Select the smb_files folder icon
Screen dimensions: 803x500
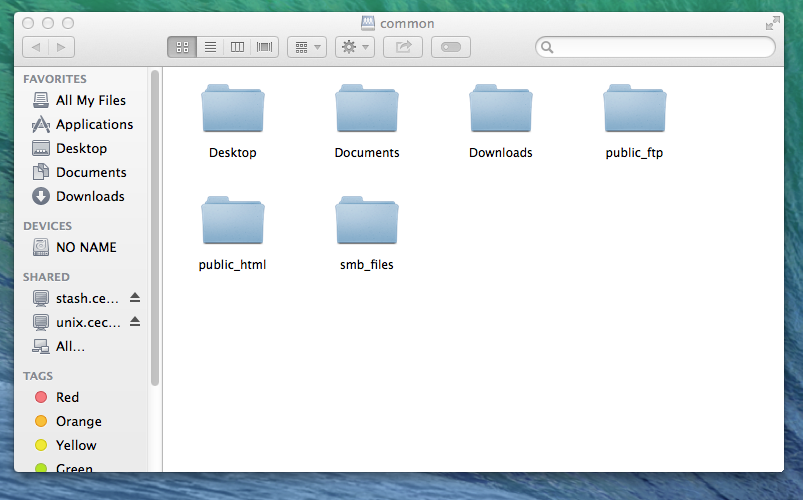367,220
